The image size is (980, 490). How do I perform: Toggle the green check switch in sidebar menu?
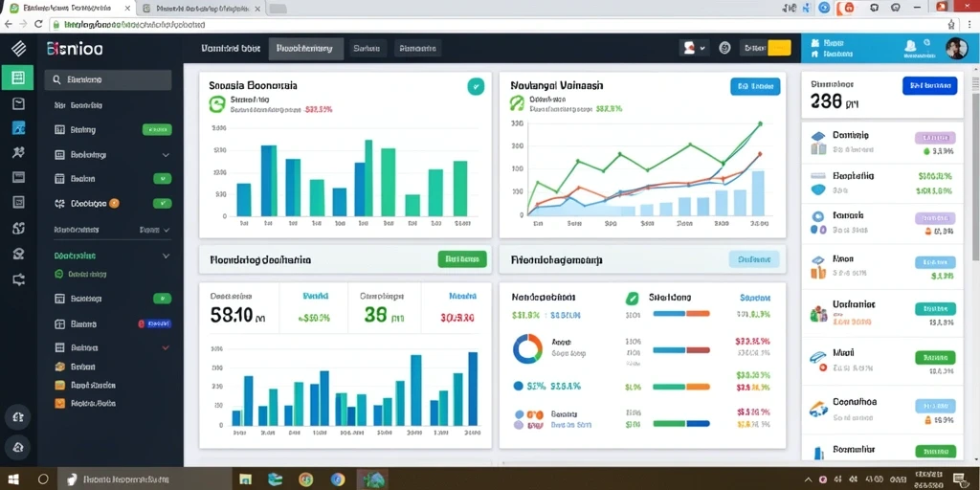(x=163, y=179)
